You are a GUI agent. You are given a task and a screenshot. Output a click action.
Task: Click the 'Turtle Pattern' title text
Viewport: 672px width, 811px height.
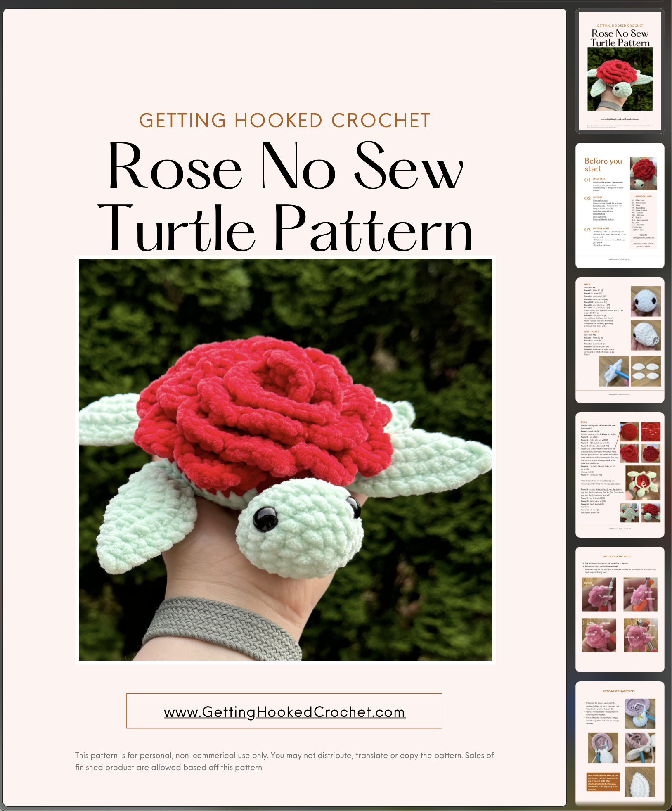285,228
